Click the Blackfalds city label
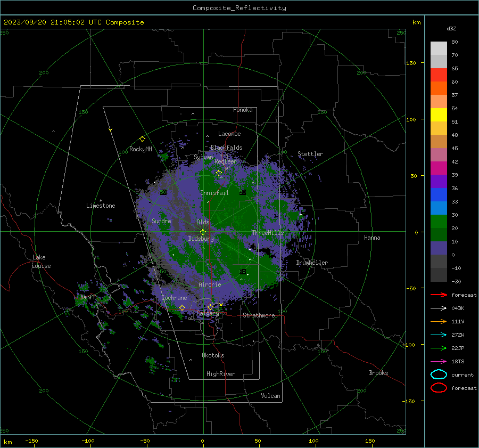The image size is (479, 448). tap(226, 148)
